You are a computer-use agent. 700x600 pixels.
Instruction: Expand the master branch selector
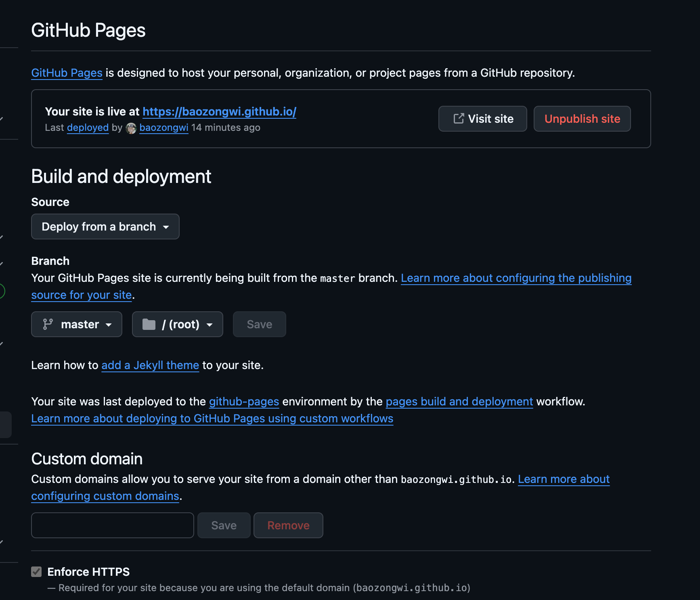77,324
